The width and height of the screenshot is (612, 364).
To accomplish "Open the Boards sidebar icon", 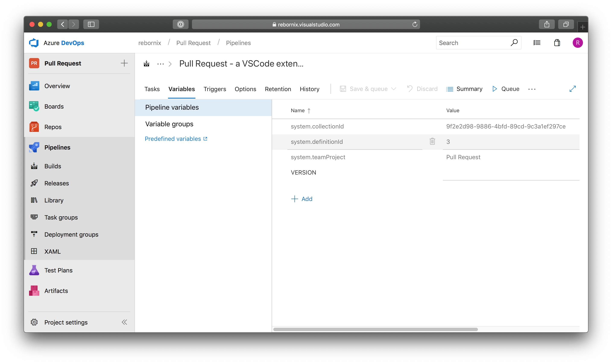I will coord(34,106).
